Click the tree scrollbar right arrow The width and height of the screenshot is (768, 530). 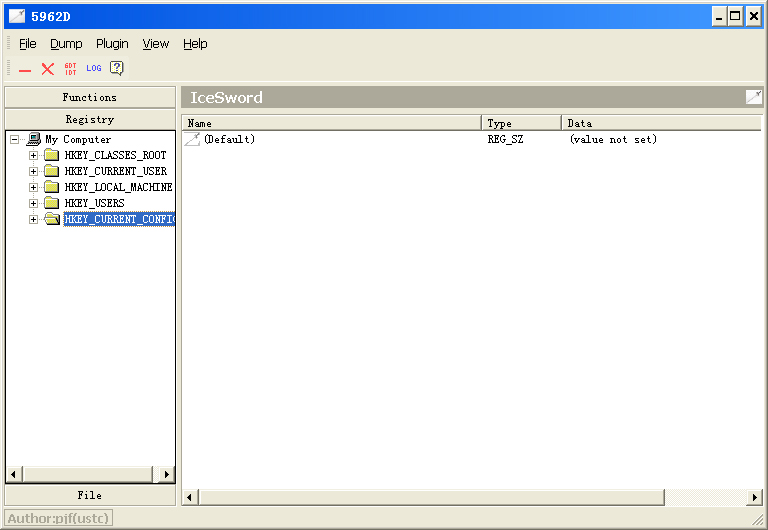(x=167, y=474)
